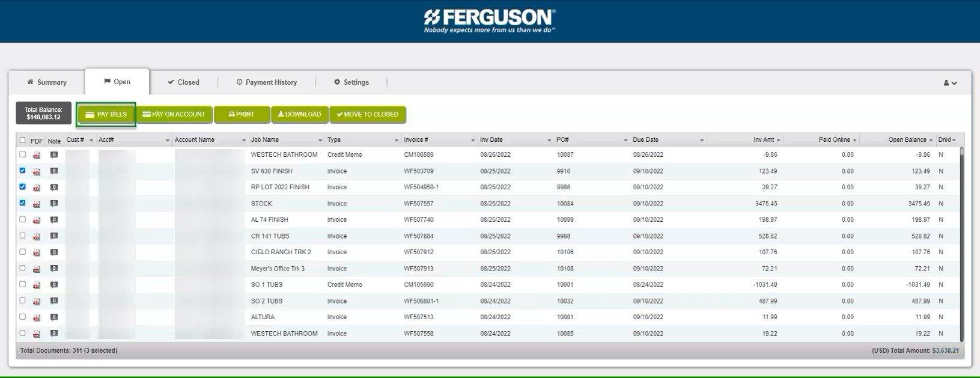This screenshot has width=980, height=378.
Task: Toggle the select-all header checkbox
Action: pyautogui.click(x=22, y=140)
